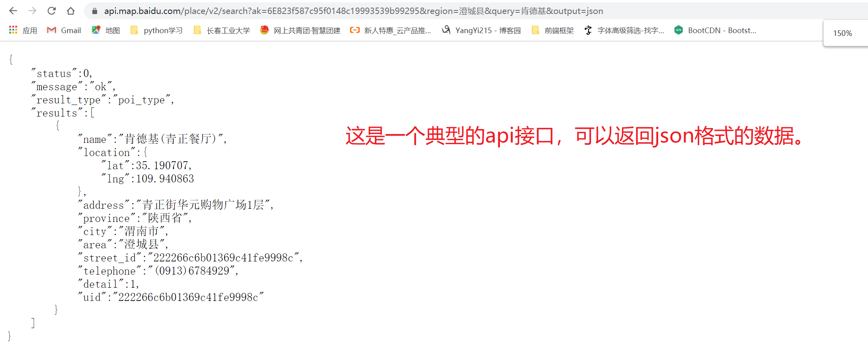The width and height of the screenshot is (868, 362).
Task: Open the YangYi215 博客园 bookmark
Action: [481, 30]
